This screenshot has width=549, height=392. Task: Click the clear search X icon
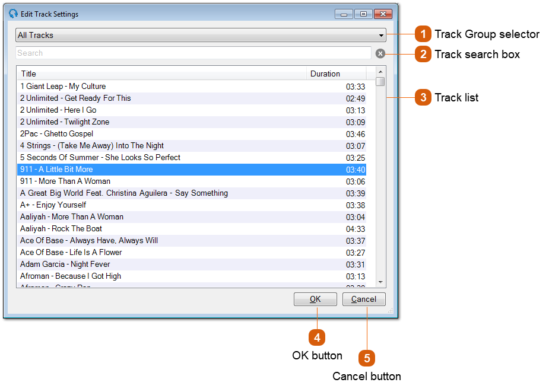click(x=380, y=53)
